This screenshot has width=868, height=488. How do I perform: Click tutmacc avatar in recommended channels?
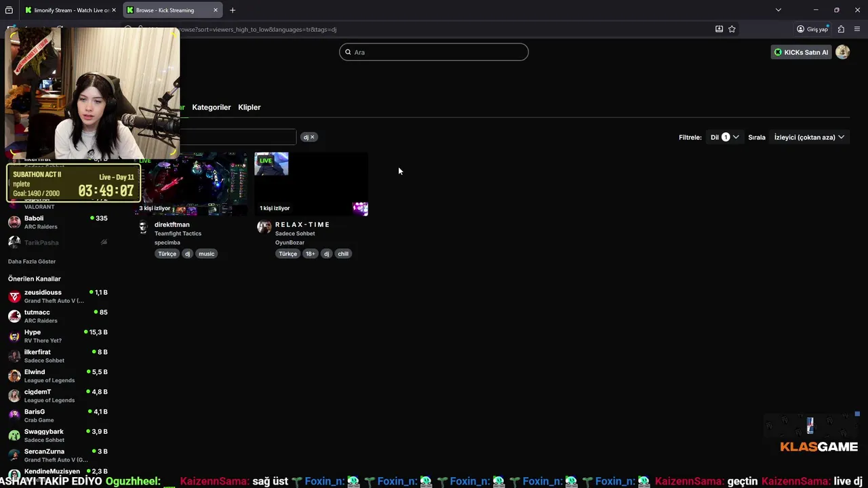[x=14, y=316]
